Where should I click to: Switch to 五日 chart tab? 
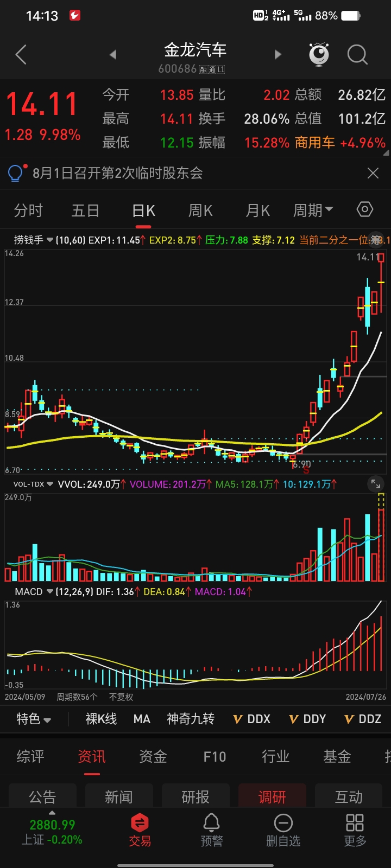pyautogui.click(x=86, y=210)
